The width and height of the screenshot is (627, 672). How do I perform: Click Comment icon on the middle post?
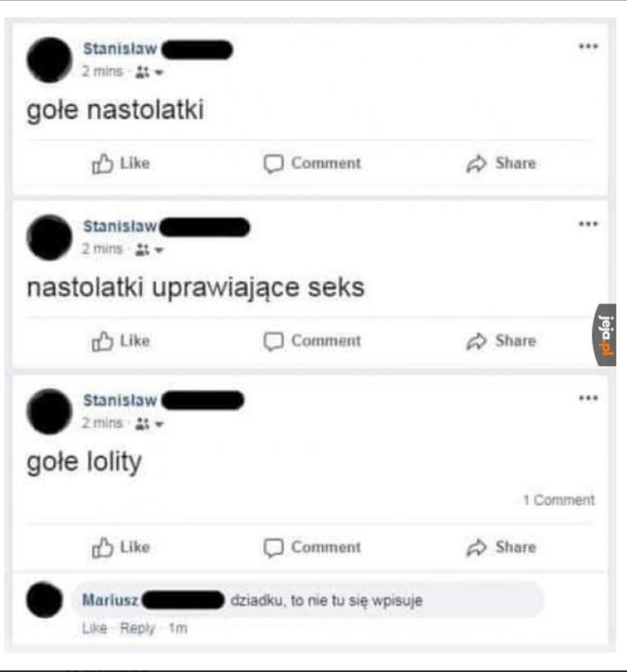click(x=273, y=342)
